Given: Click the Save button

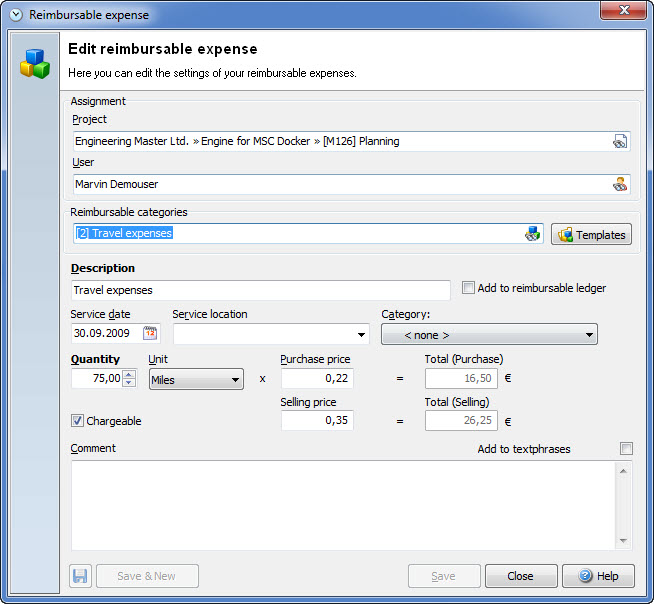Looking at the screenshot, I should coord(444,576).
